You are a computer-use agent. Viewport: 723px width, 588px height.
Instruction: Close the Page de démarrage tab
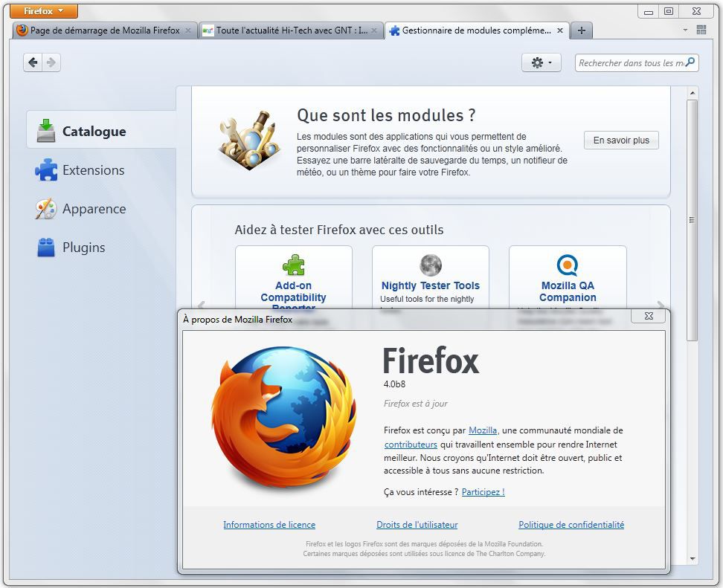click(188, 30)
